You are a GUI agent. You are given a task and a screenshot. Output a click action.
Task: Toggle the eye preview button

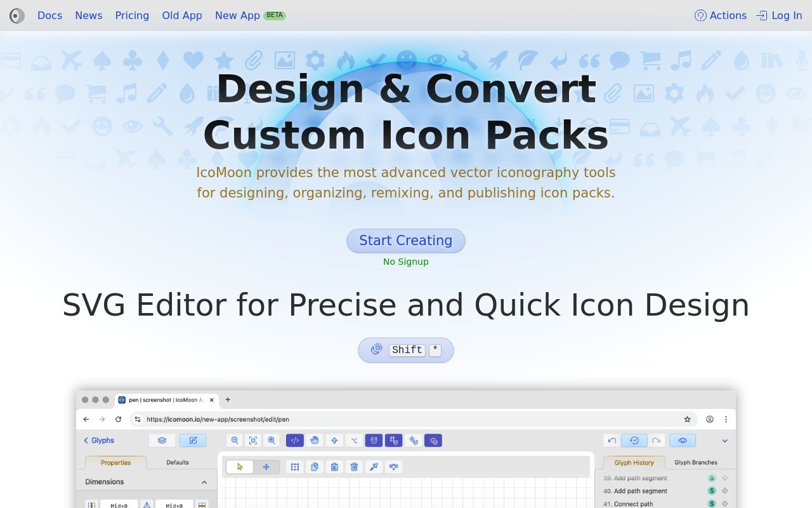coord(682,440)
